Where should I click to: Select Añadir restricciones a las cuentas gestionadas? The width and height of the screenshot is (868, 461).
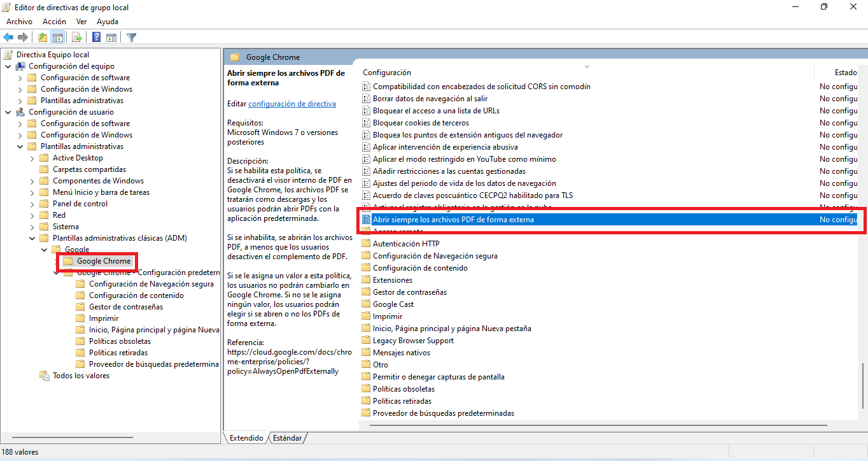point(449,171)
